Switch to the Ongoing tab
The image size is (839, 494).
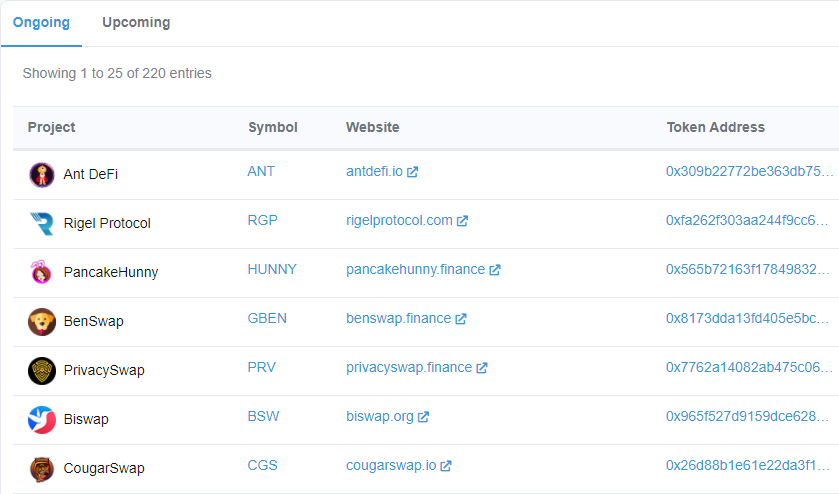pos(41,22)
